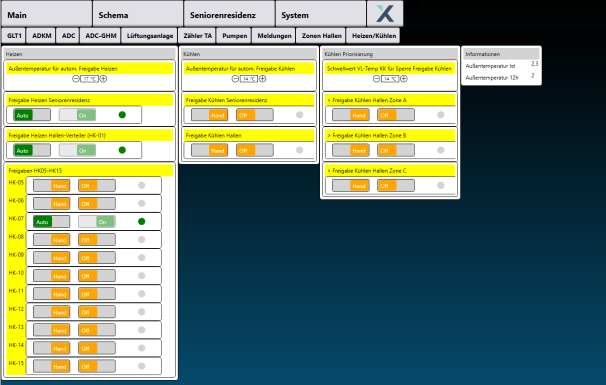This screenshot has width=606, height=385.
Task: Toggle Hand switch for HK-09
Action: [51, 258]
